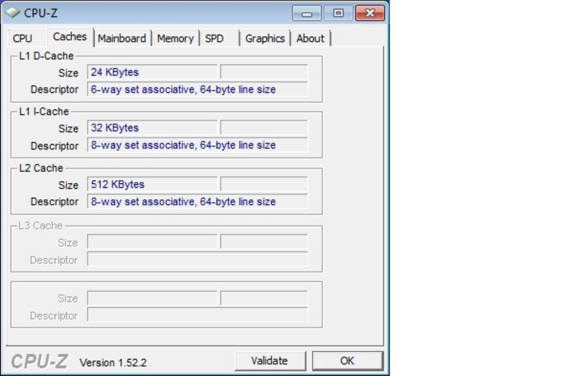Viewport: 588px width, 376px height.
Task: Click the Version 1.52.2 text
Action: 113,363
